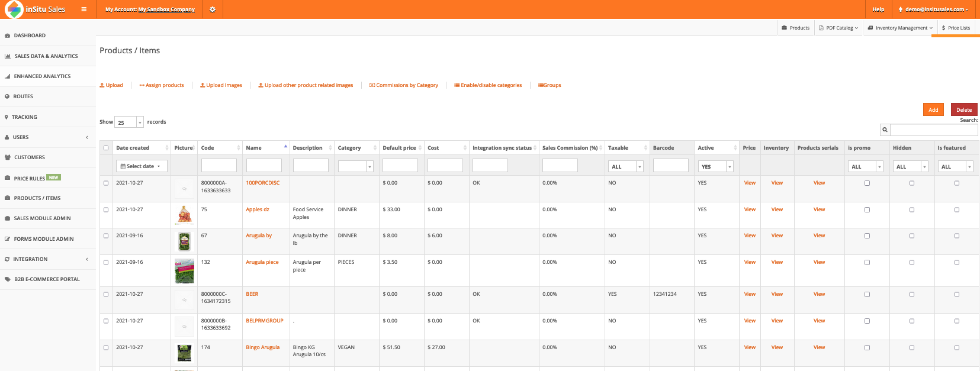Click the Name column filter input
This screenshot has width=980, height=371.
[264, 166]
